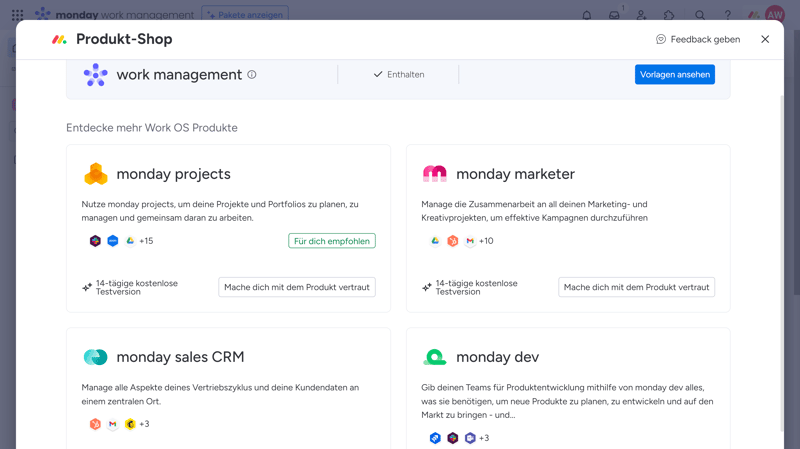800x449 pixels.
Task: Click the Für dich empfohlen badge
Action: tap(332, 241)
